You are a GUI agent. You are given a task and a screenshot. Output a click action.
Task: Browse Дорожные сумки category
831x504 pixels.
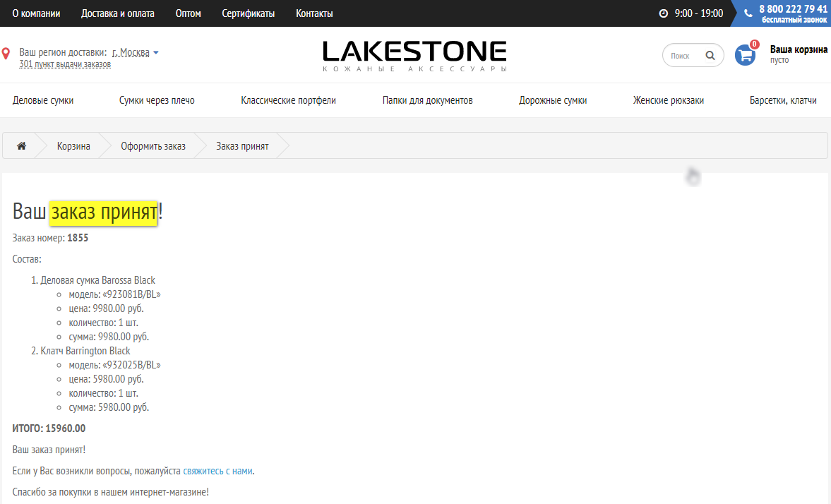pyautogui.click(x=553, y=100)
